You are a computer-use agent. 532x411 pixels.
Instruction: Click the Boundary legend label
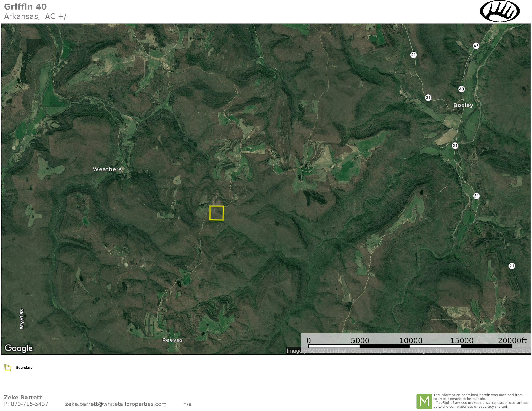(x=24, y=368)
